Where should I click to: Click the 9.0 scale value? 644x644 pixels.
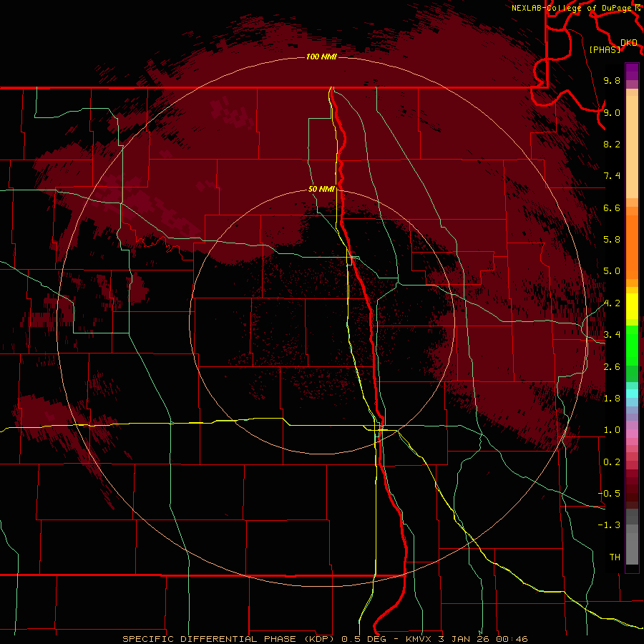click(612, 112)
